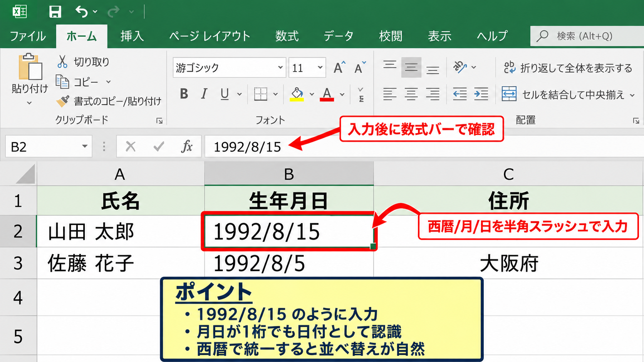The width and height of the screenshot is (644, 362).
Task: Click the formula bar cancel X icon
Action: (131, 147)
